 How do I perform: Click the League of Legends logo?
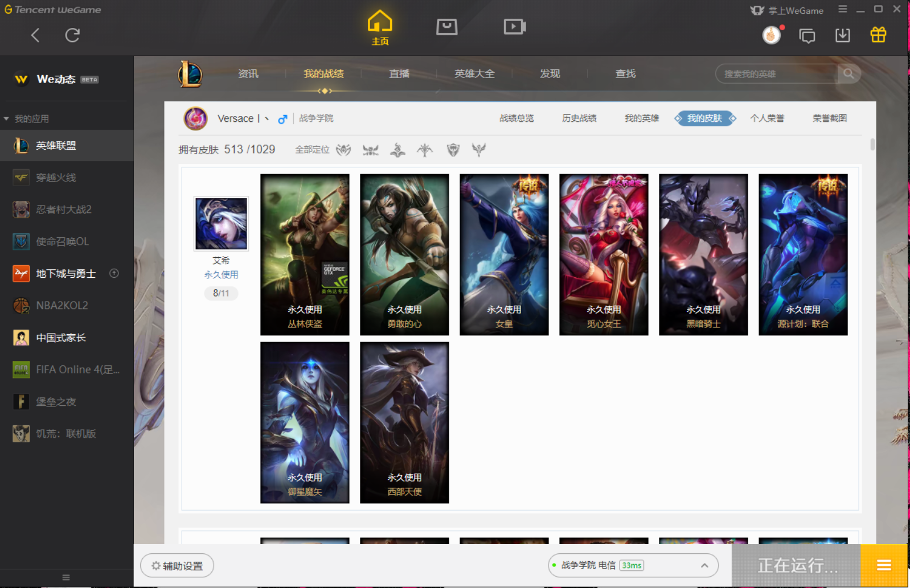pyautogui.click(x=190, y=74)
